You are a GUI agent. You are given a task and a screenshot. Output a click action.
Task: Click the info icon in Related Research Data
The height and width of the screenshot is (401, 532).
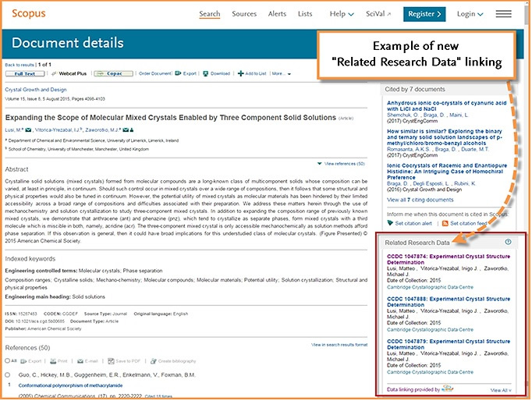point(508,243)
